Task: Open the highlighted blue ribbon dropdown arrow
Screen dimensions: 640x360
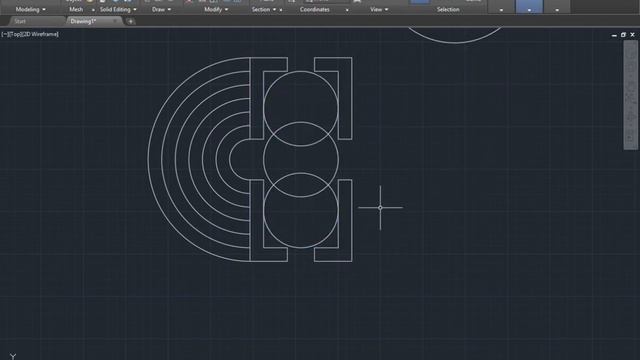Action: tap(529, 10)
